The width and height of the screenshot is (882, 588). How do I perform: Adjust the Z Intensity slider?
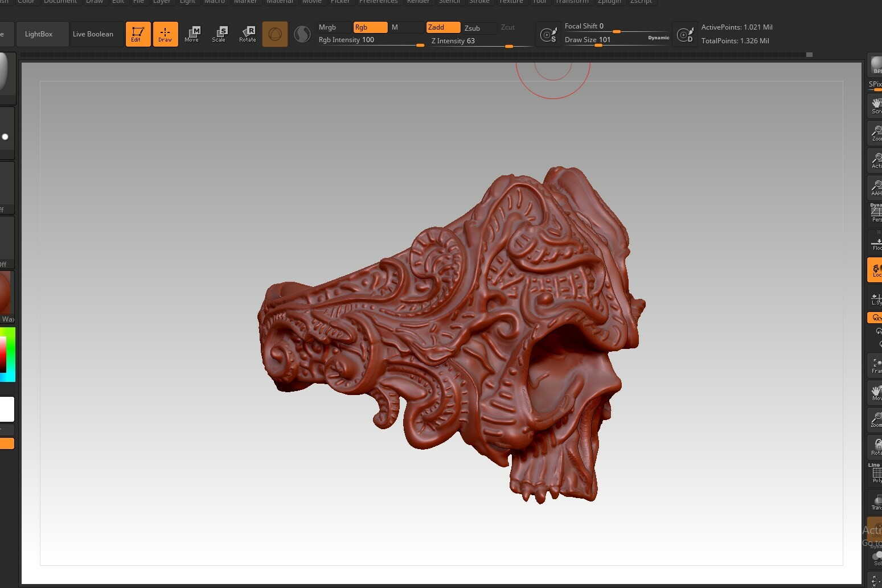482,41
